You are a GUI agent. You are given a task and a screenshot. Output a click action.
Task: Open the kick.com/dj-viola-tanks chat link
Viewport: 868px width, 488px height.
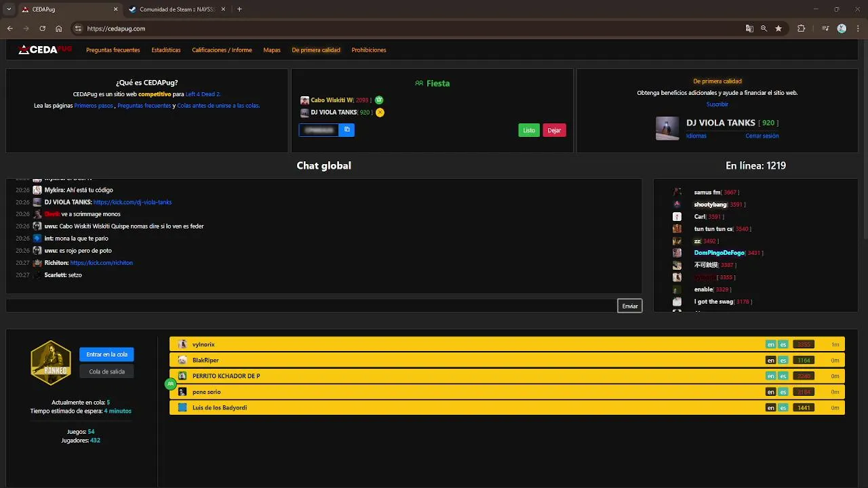click(133, 202)
